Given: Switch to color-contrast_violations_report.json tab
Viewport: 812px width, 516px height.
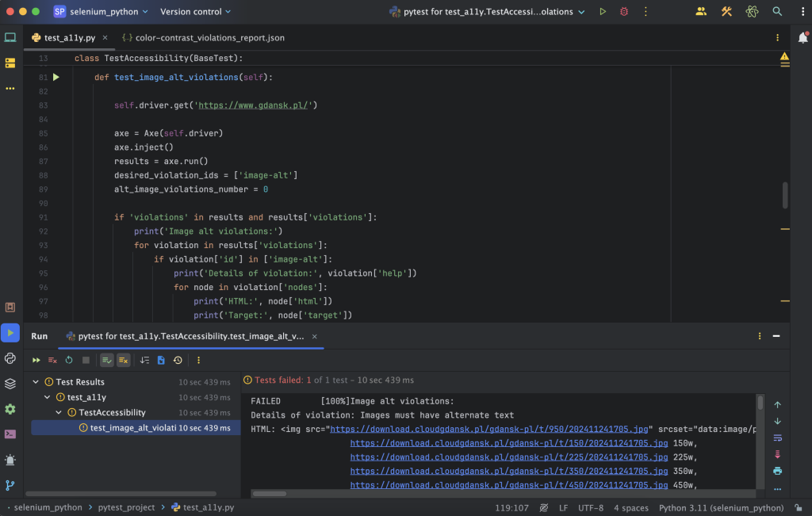Looking at the screenshot, I should [x=204, y=38].
